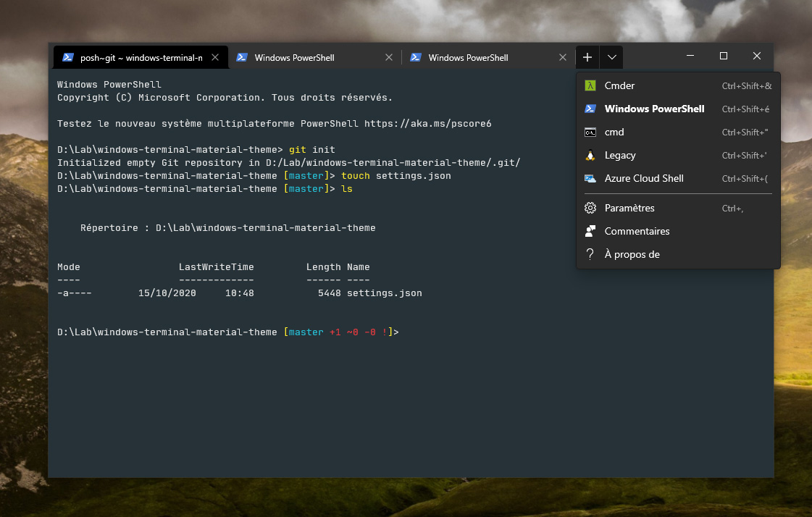Click the PowerShell icon on posh~git tab
The width and height of the screenshot is (812, 517).
(68, 57)
